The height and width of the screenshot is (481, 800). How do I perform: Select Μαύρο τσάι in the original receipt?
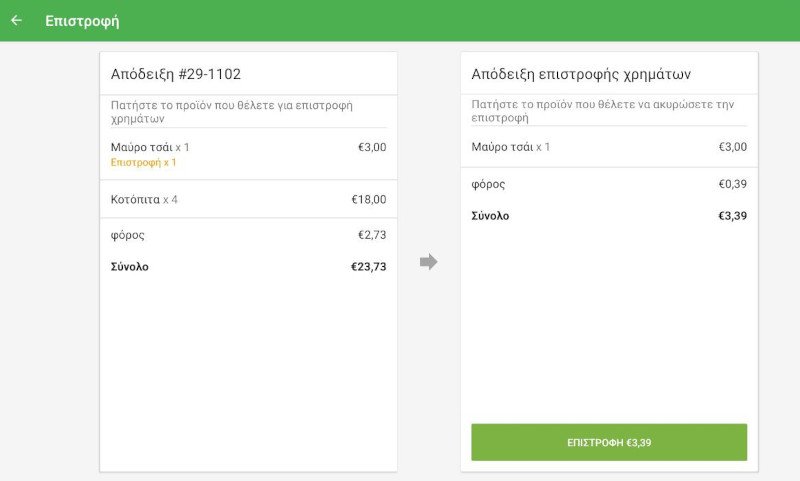coord(150,147)
